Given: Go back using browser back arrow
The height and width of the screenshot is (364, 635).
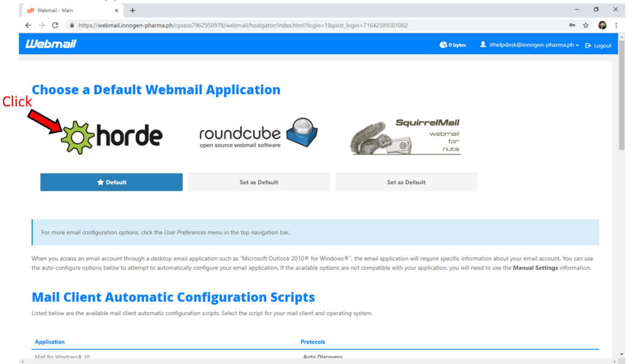Looking at the screenshot, I should [28, 25].
